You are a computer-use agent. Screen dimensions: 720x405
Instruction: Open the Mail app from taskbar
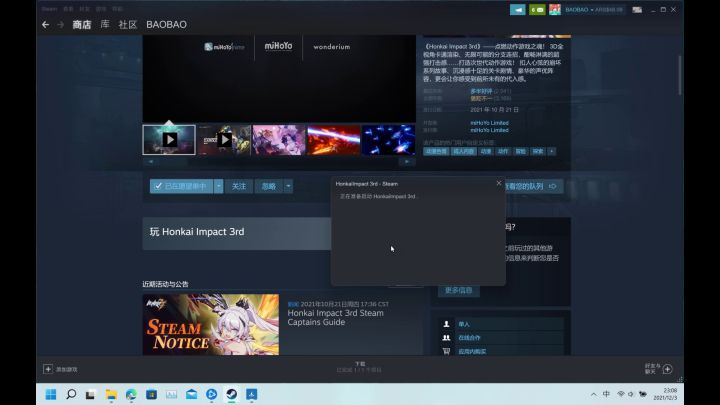point(191,394)
